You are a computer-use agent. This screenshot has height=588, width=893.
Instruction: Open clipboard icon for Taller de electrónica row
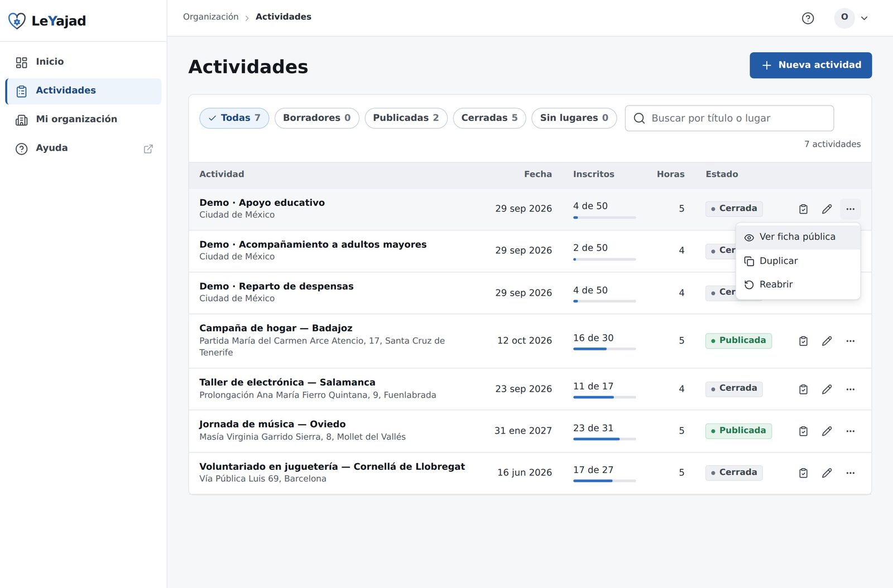803,389
